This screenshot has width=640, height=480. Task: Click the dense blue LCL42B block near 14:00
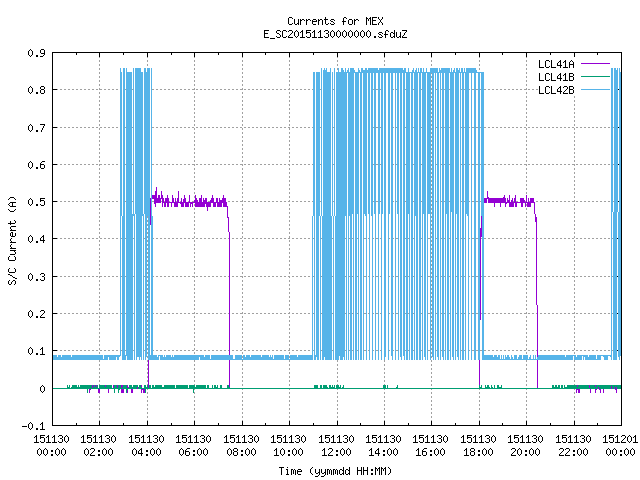[398, 214]
